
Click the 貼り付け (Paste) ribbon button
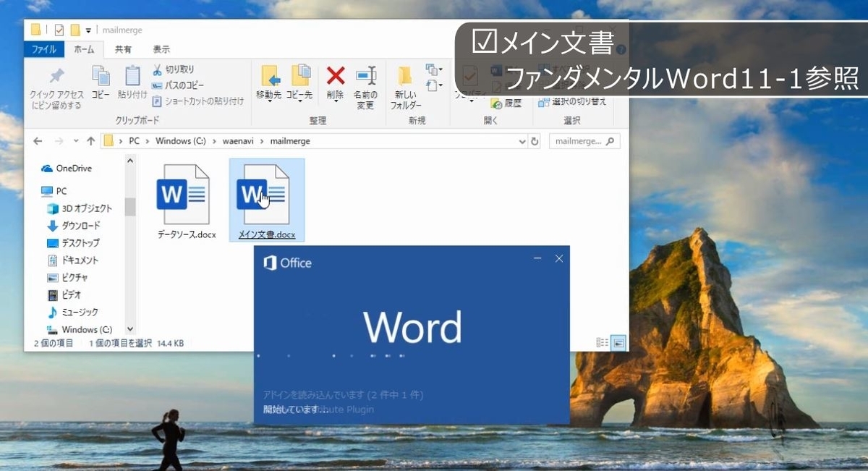132,82
